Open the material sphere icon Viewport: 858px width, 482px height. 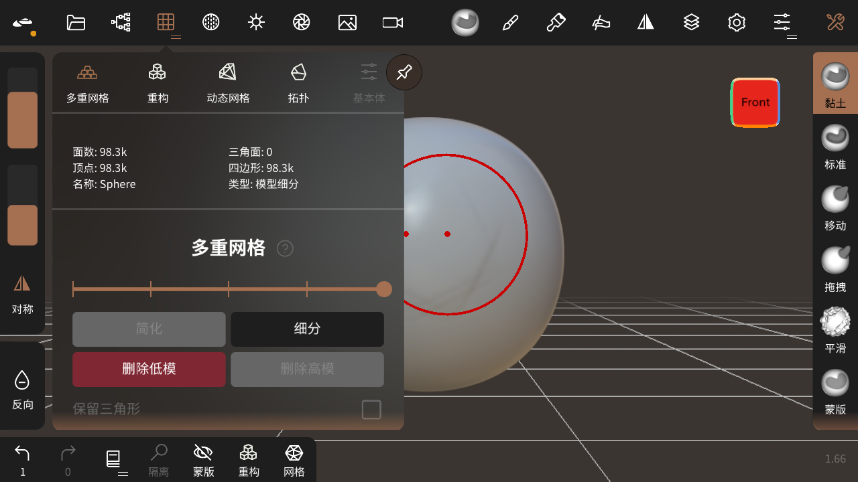211,22
